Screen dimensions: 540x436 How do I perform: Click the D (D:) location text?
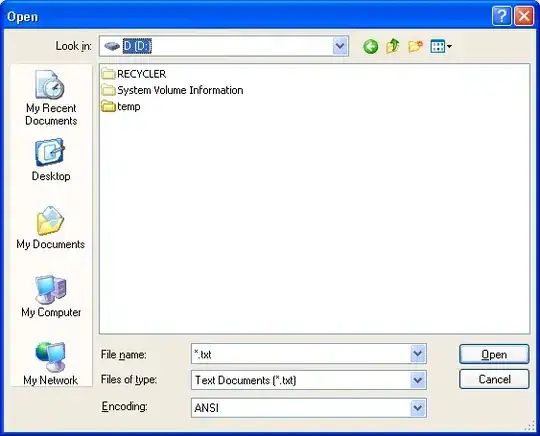[x=137, y=46]
